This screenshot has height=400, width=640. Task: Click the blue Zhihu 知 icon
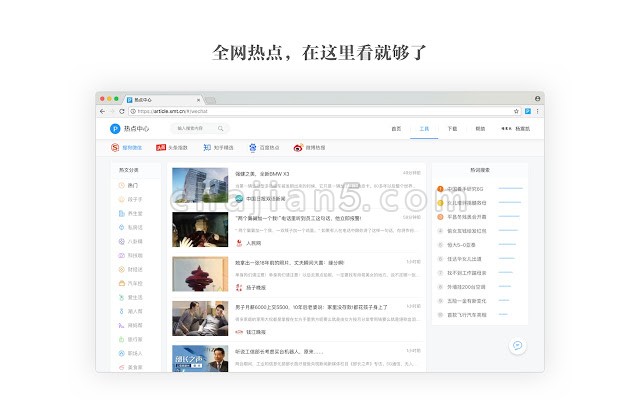point(207,148)
